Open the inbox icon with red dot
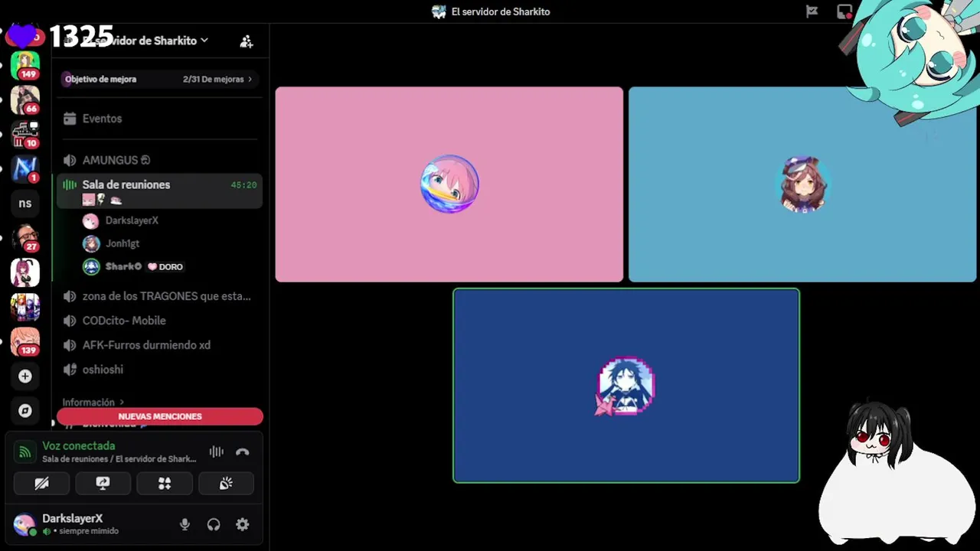 (844, 11)
